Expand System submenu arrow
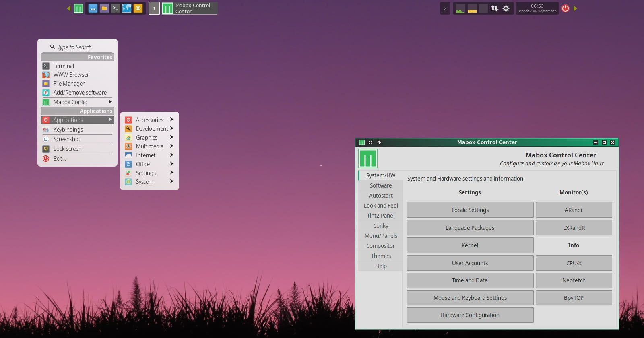Viewport: 644px width, 338px height. [172, 181]
